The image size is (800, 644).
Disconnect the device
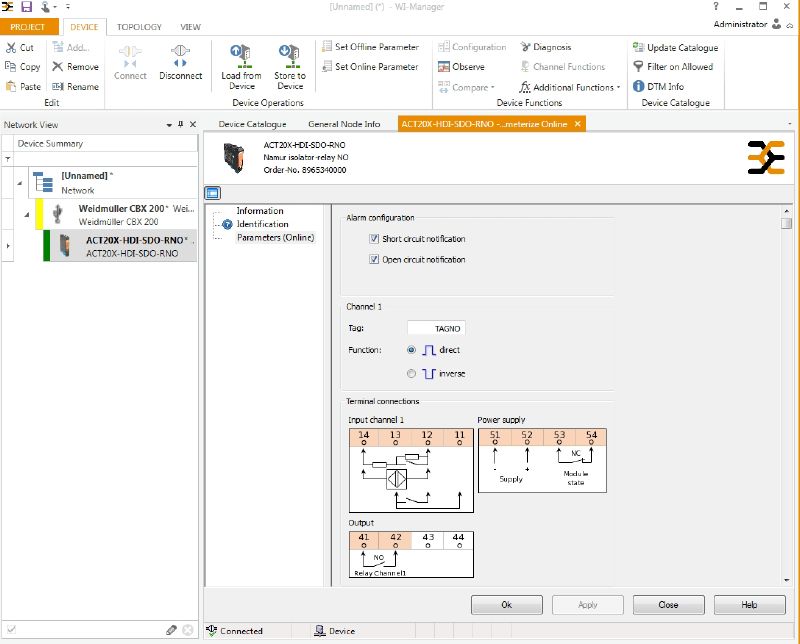coord(181,63)
